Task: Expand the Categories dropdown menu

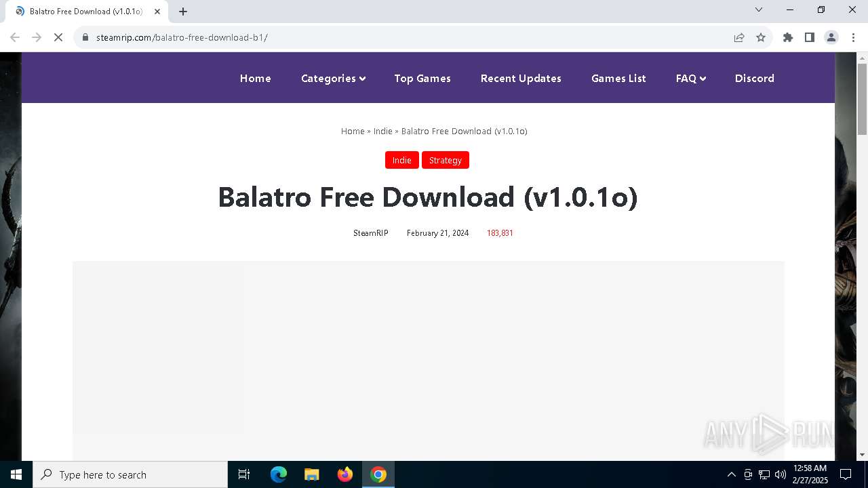Action: click(x=333, y=78)
